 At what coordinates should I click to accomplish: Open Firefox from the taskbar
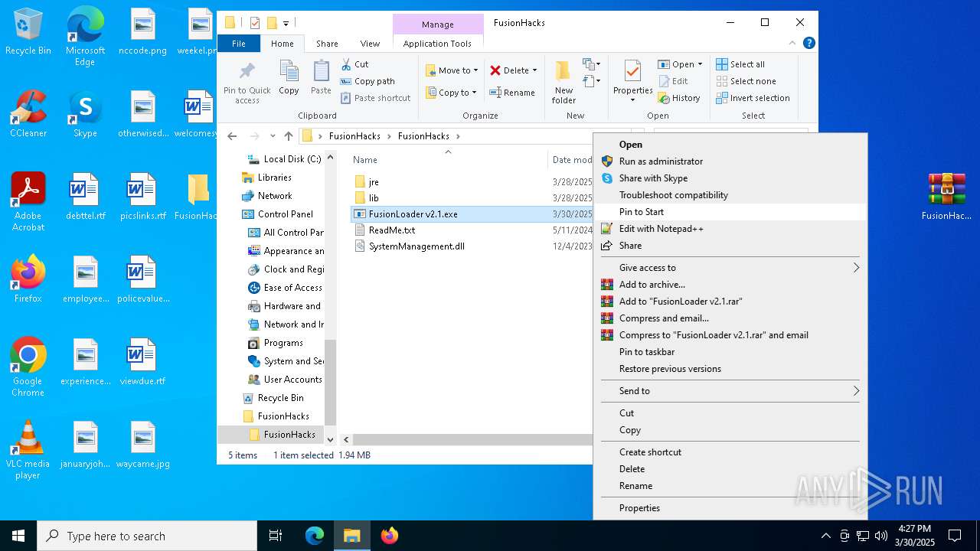390,536
